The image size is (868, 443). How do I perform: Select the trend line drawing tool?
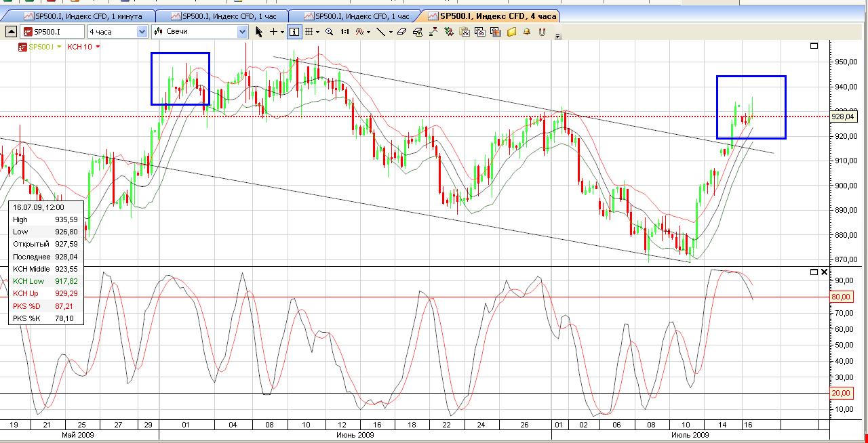(x=380, y=32)
